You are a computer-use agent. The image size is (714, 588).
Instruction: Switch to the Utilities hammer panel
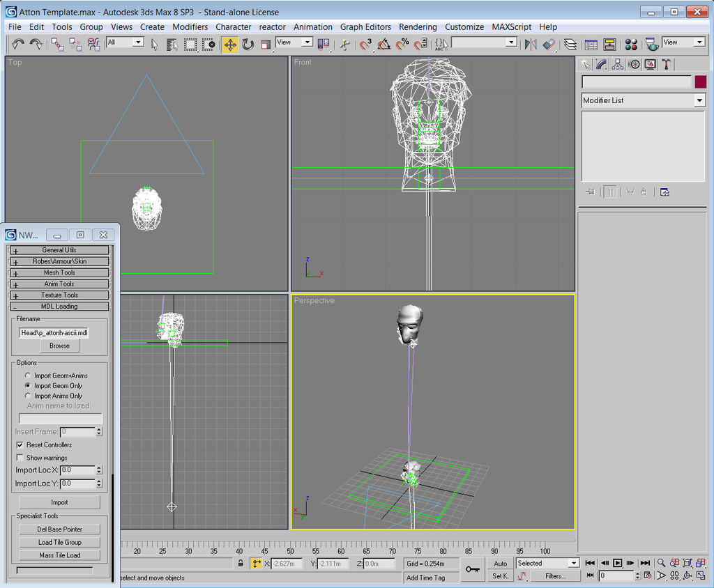click(x=666, y=64)
